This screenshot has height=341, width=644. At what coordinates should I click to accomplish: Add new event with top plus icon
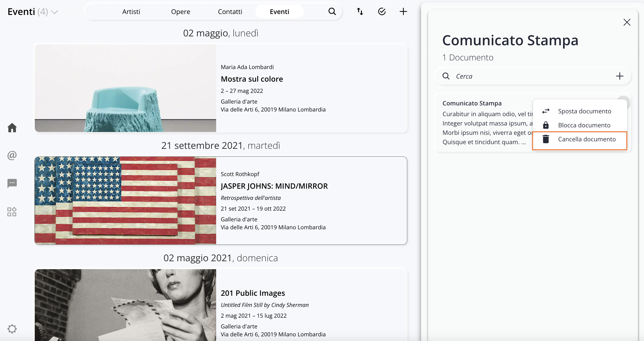403,11
